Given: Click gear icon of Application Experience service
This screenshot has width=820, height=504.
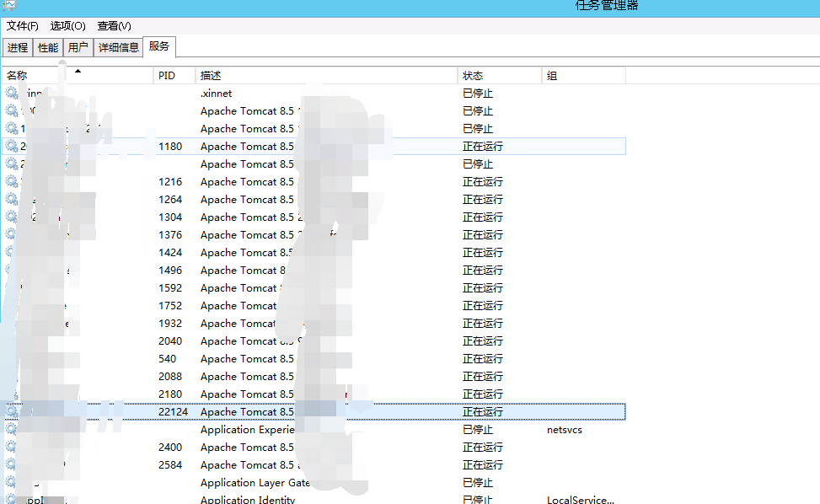Looking at the screenshot, I should coord(12,430).
